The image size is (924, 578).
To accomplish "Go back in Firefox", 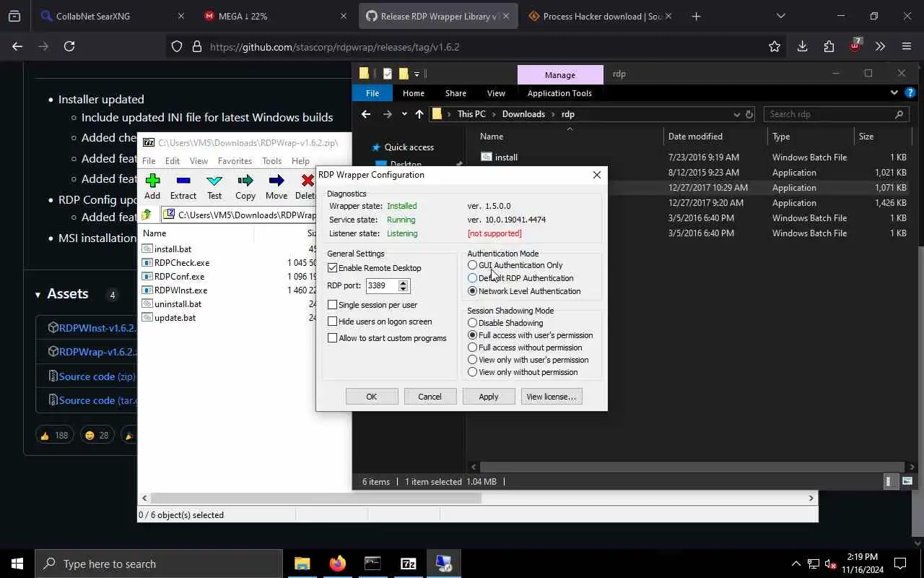I will point(17,46).
